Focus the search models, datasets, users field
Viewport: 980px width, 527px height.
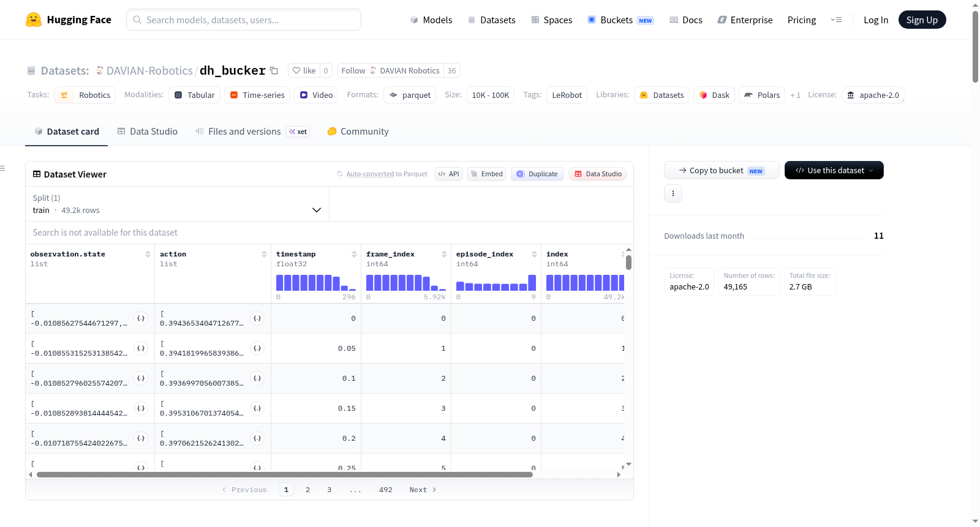click(x=244, y=20)
